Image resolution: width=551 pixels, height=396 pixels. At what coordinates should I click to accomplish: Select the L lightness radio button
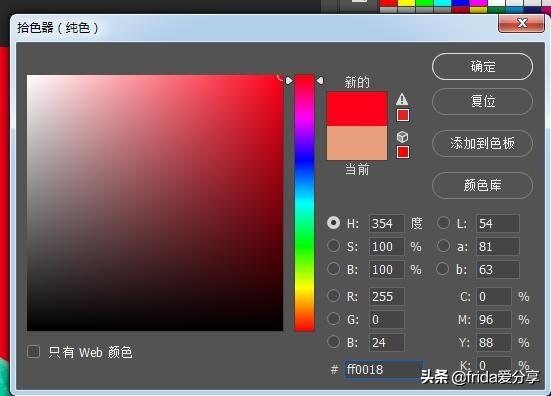click(x=443, y=223)
